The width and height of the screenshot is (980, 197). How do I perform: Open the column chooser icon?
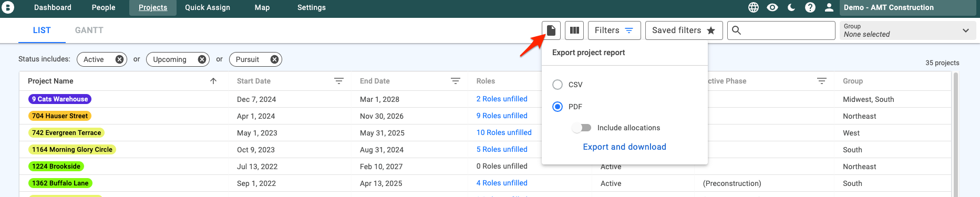pyautogui.click(x=574, y=30)
